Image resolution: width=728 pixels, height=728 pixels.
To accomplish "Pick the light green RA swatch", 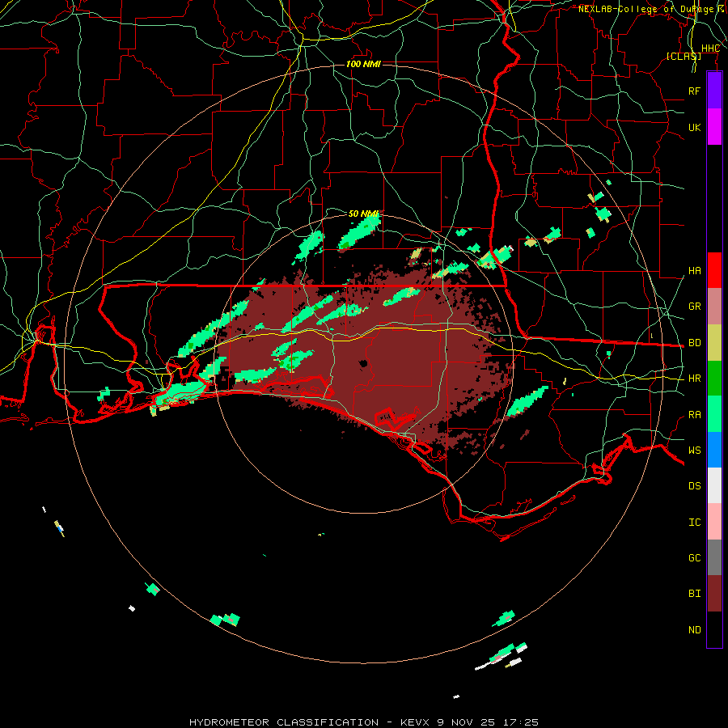I will pos(714,414).
